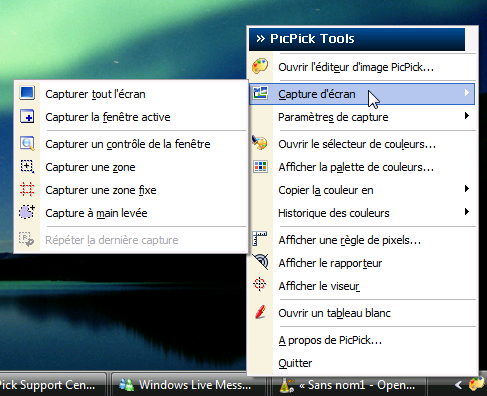Expand the Paramètres de capture arrow
The image size is (487, 396).
coord(467,116)
